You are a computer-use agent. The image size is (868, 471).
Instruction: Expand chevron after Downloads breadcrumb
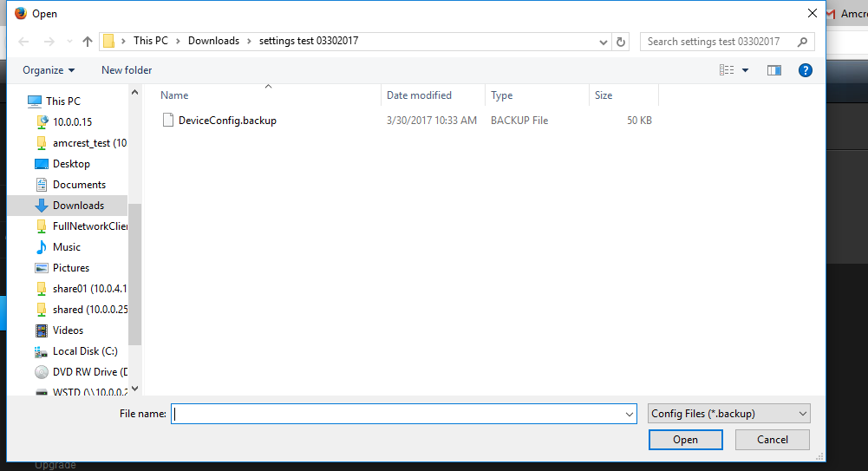249,41
